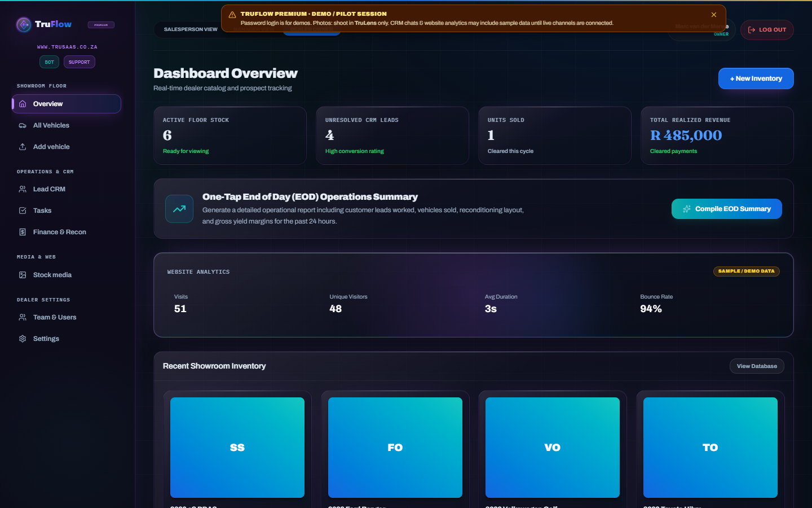Viewport: 812px width, 508px height.
Task: Click the www.trusaas.co.za link
Action: (67, 47)
